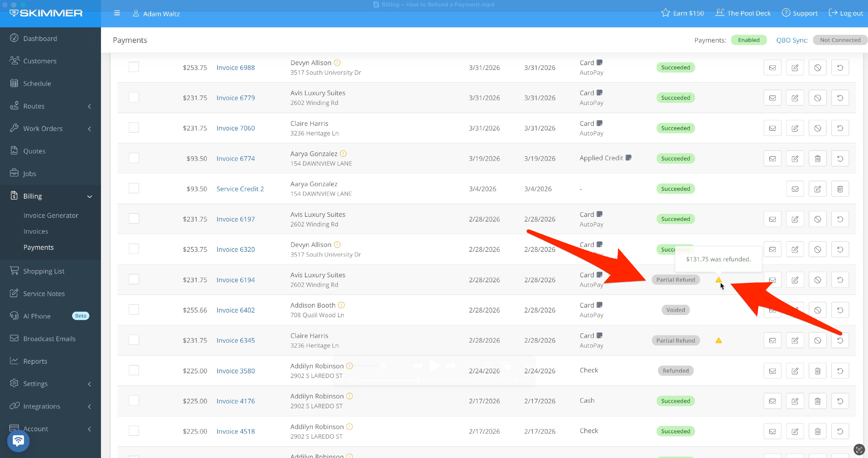Open Invoices under Billing
The height and width of the screenshot is (458, 868).
(36, 231)
